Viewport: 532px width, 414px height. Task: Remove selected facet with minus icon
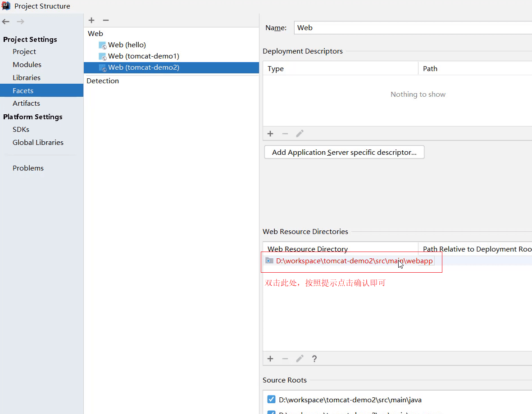click(106, 20)
